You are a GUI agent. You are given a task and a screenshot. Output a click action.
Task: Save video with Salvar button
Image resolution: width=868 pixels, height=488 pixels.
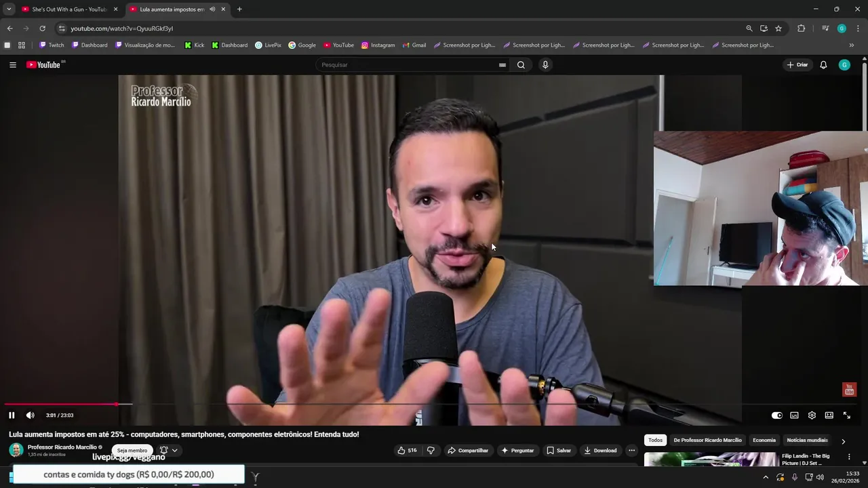click(x=559, y=451)
